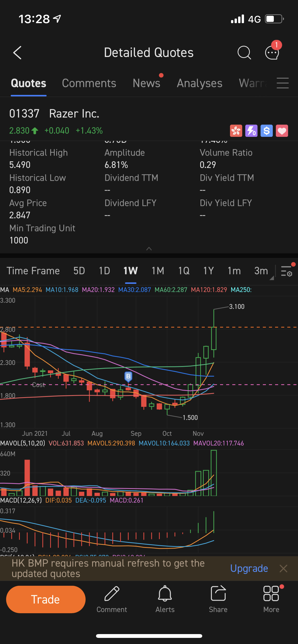Image resolution: width=298 pixels, height=644 pixels.
Task: Tap the Historical Low value 0.890
Action: tap(20, 190)
